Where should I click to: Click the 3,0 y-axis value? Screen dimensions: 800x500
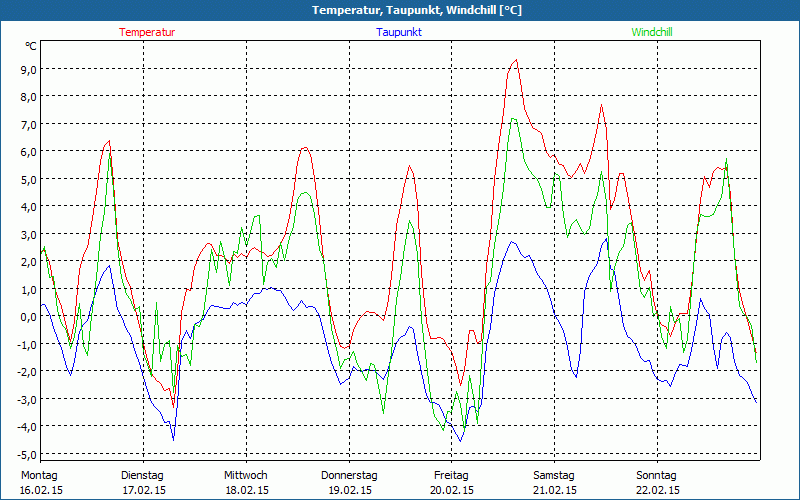[28, 235]
